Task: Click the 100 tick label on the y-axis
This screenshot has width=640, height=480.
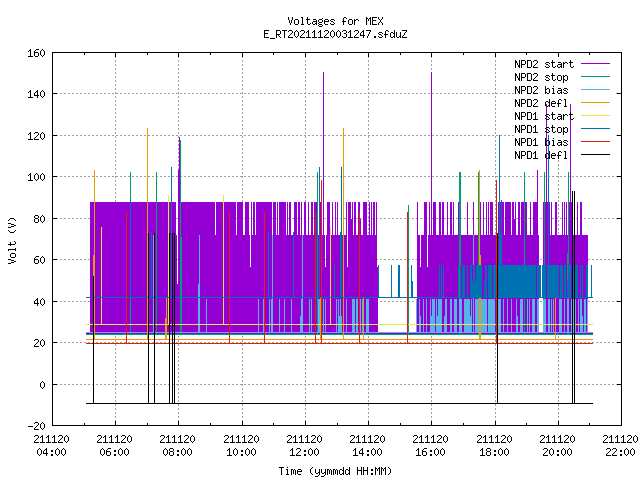Action: click(36, 178)
